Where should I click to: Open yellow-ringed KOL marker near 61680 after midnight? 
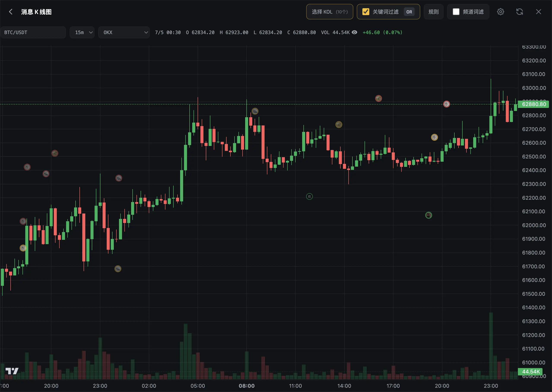pyautogui.click(x=118, y=269)
